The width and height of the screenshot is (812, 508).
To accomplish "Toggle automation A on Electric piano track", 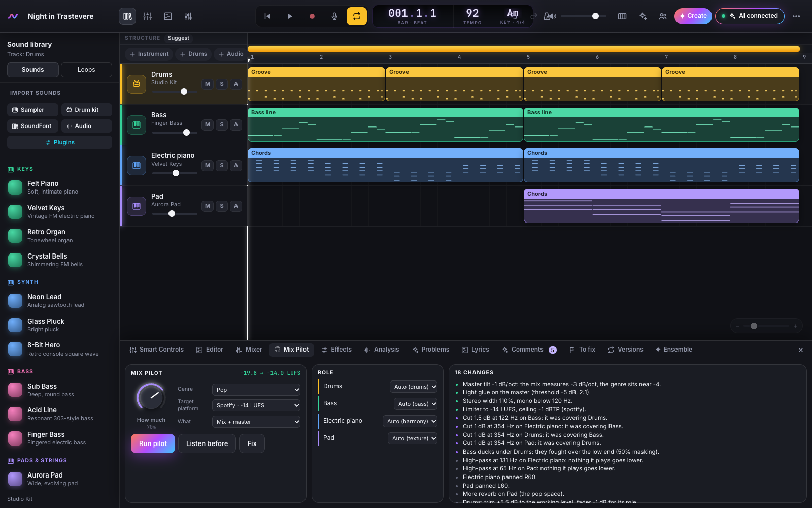I will (236, 166).
